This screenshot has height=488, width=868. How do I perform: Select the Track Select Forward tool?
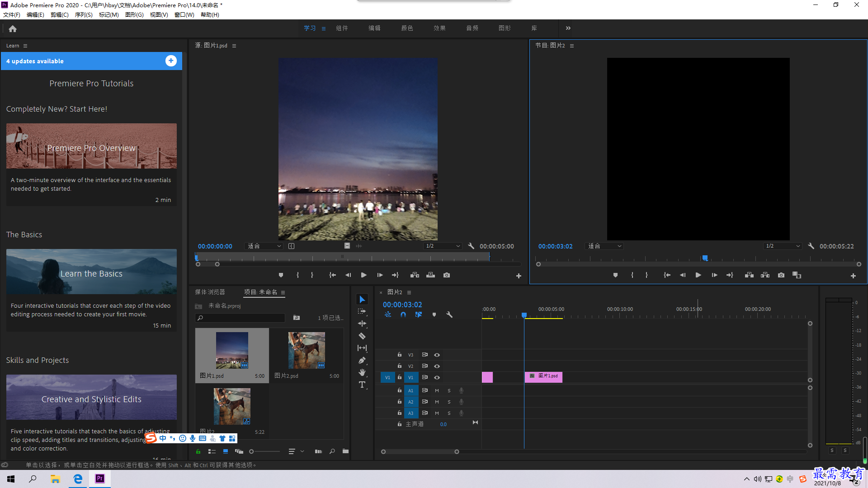coord(362,311)
